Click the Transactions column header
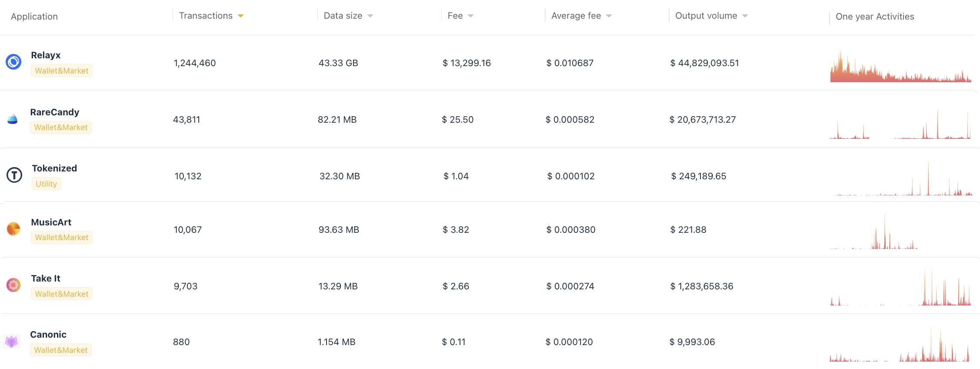This screenshot has height=369, width=980. (x=206, y=16)
